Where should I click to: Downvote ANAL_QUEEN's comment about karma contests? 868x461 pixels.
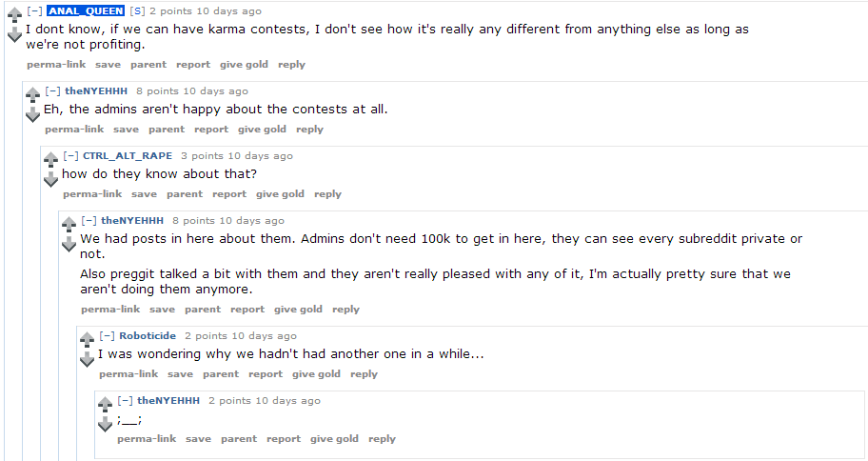tap(14, 35)
